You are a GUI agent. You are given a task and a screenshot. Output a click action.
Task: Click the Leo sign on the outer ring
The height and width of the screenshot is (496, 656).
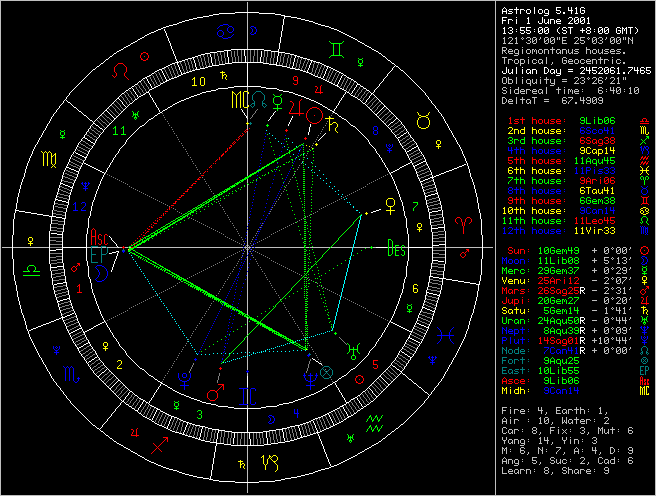[x=121, y=72]
